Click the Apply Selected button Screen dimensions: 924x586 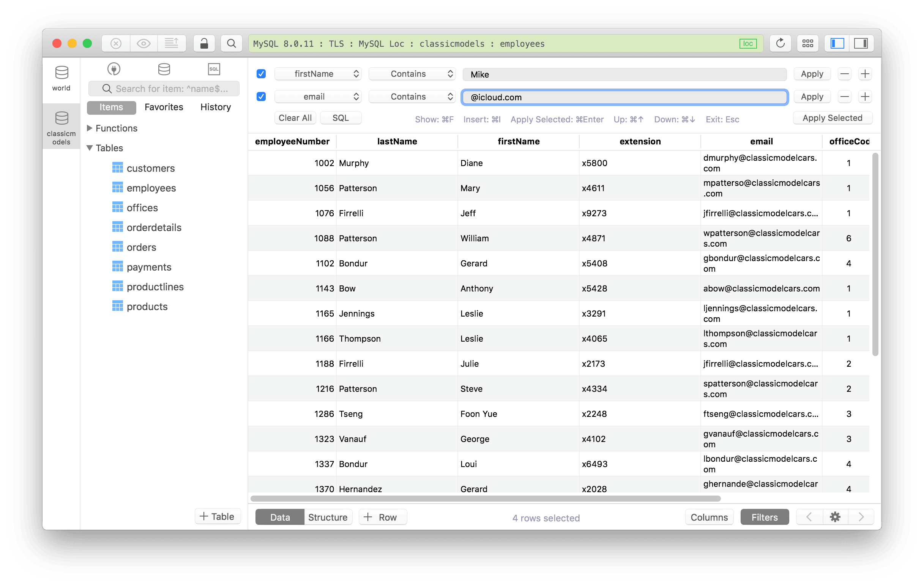(832, 118)
